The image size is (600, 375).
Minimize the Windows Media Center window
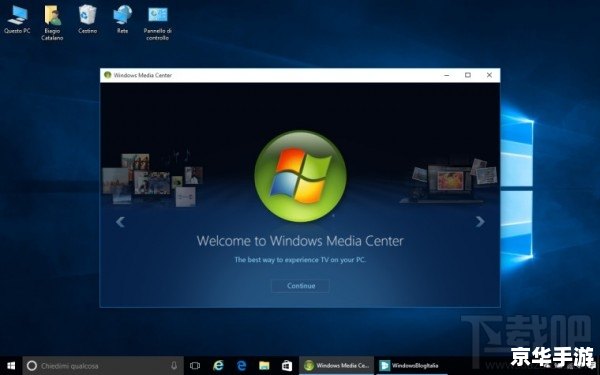[447, 75]
